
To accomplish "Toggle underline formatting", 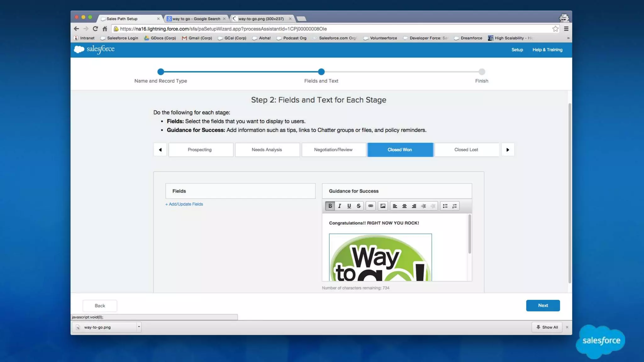I will point(349,206).
